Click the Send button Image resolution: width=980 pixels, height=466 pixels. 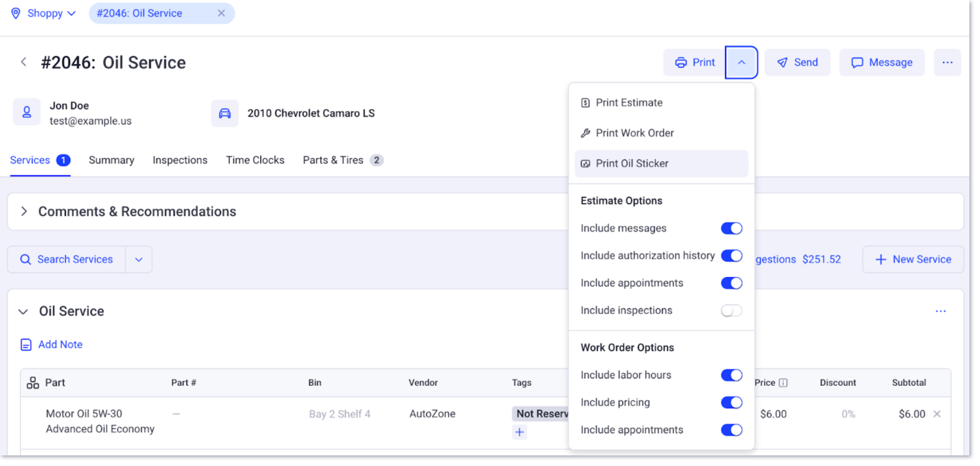(x=797, y=63)
